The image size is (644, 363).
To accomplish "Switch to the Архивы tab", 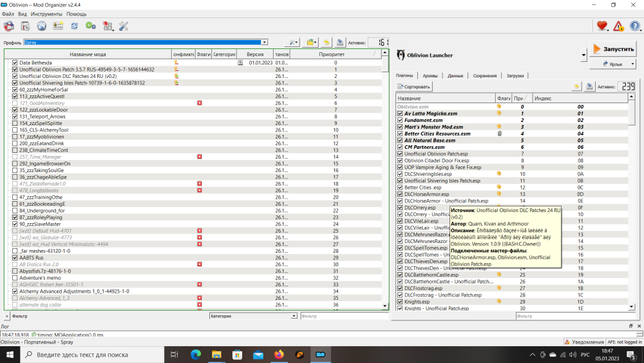I will [x=430, y=75].
